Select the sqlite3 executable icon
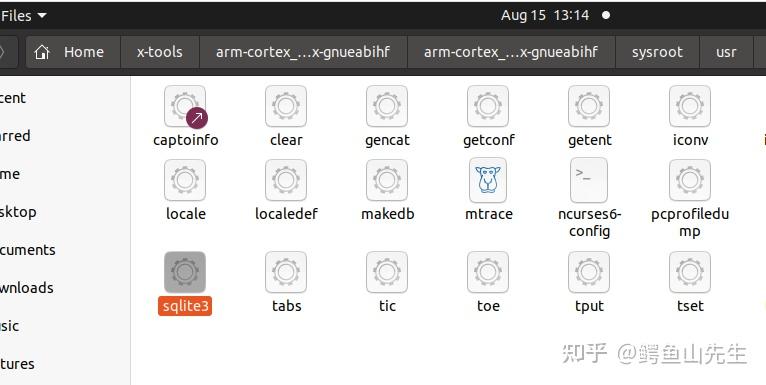The image size is (766, 385). click(185, 272)
